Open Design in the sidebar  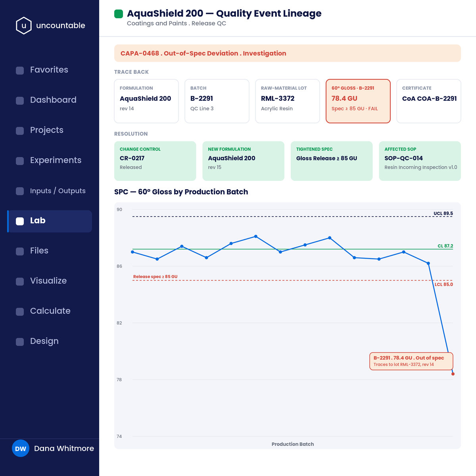pyautogui.click(x=50, y=341)
